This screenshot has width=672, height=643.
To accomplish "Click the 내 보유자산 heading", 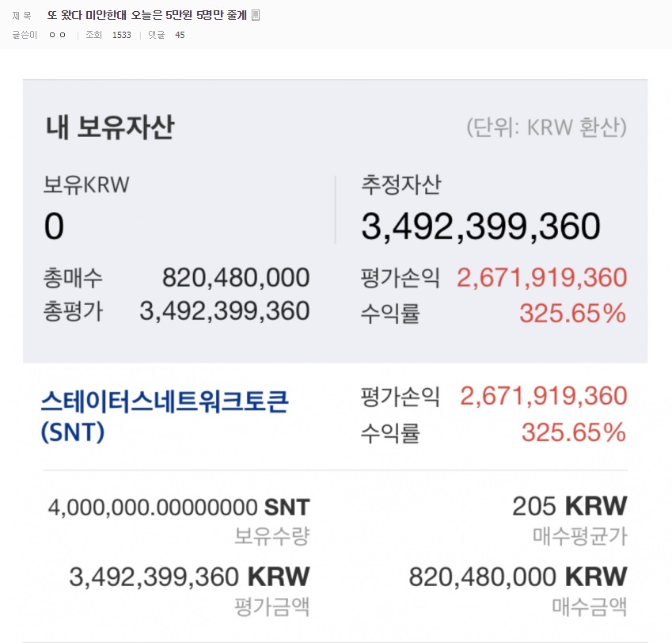I will 109,127.
